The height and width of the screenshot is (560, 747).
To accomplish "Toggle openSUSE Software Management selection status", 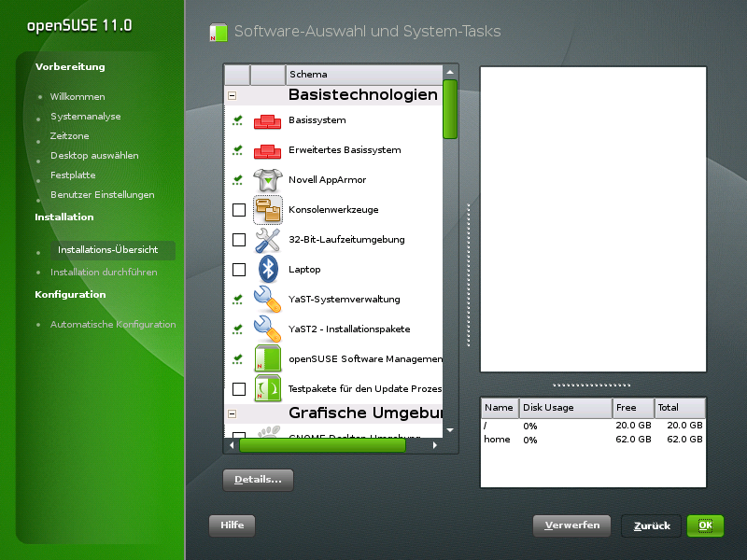I will (238, 359).
